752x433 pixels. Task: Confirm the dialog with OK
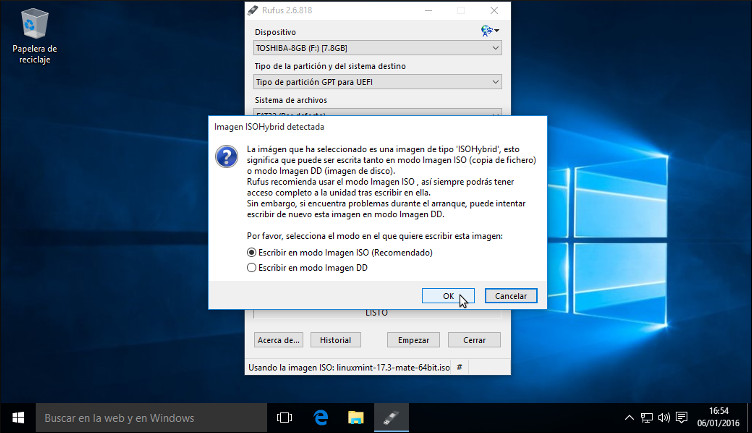pos(448,296)
